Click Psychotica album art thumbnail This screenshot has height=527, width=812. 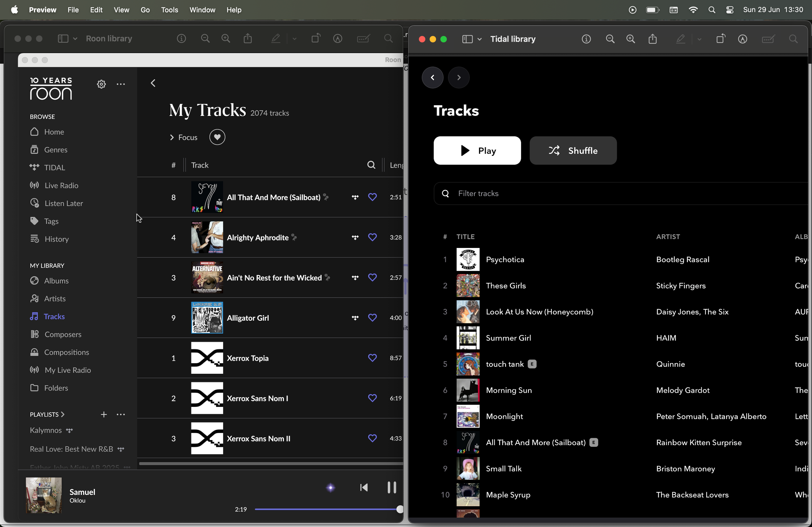(468, 259)
